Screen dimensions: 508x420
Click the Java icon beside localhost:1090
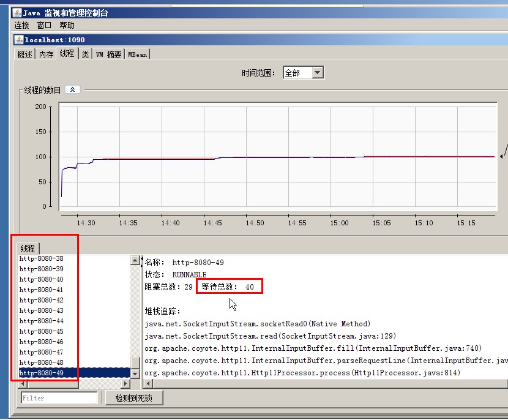[x=19, y=40]
